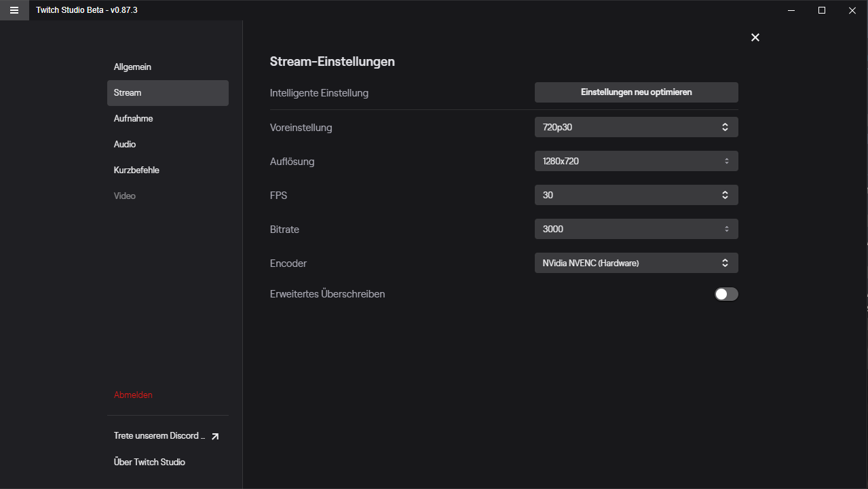The image size is (868, 489).
Task: Switch to the Allgemein settings tab
Action: tap(133, 67)
